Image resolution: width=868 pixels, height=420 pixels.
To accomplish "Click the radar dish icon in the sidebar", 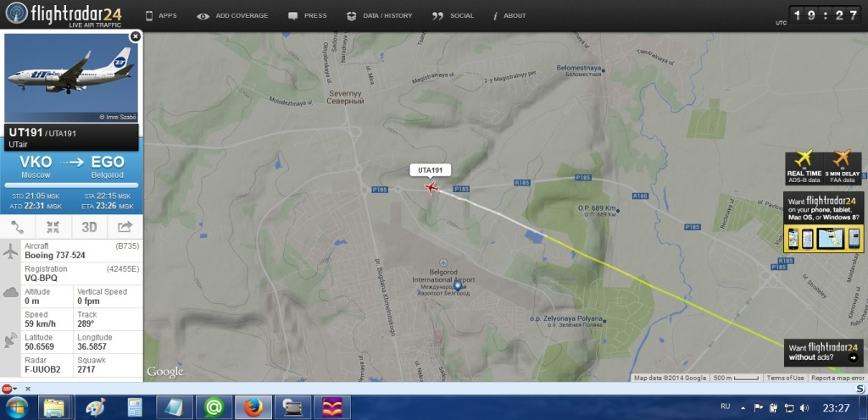I will point(10,340).
